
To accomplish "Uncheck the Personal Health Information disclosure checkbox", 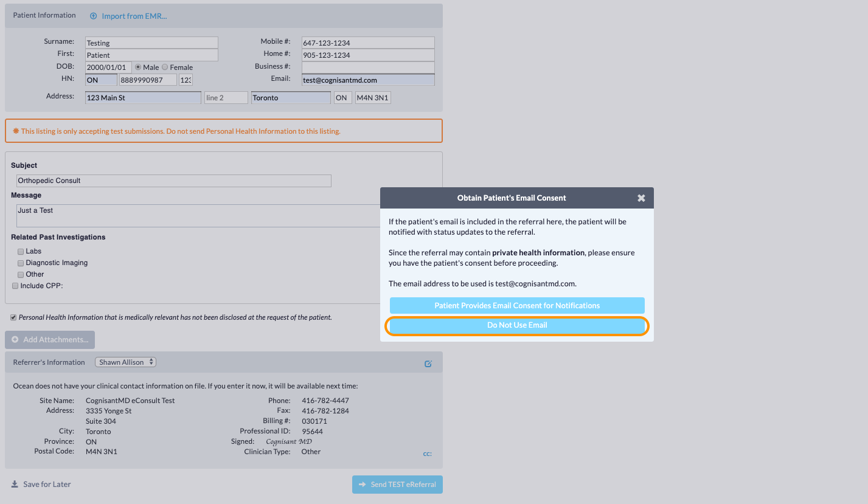I will [13, 317].
